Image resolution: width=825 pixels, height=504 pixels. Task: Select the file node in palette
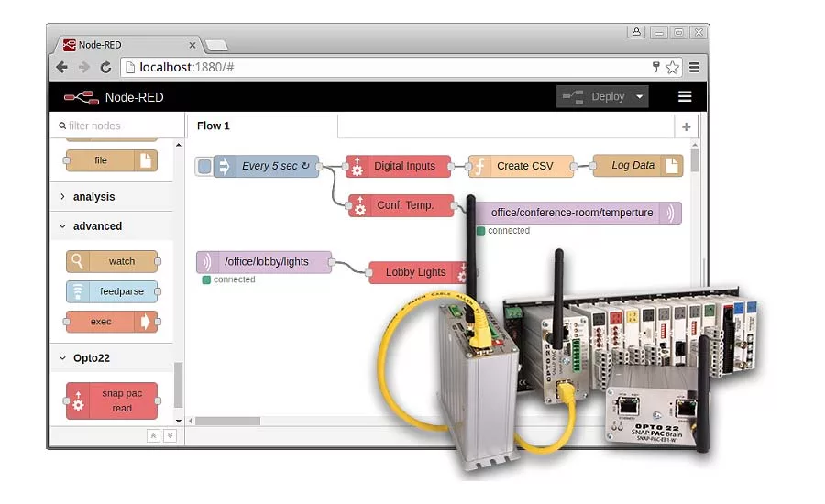click(112, 160)
